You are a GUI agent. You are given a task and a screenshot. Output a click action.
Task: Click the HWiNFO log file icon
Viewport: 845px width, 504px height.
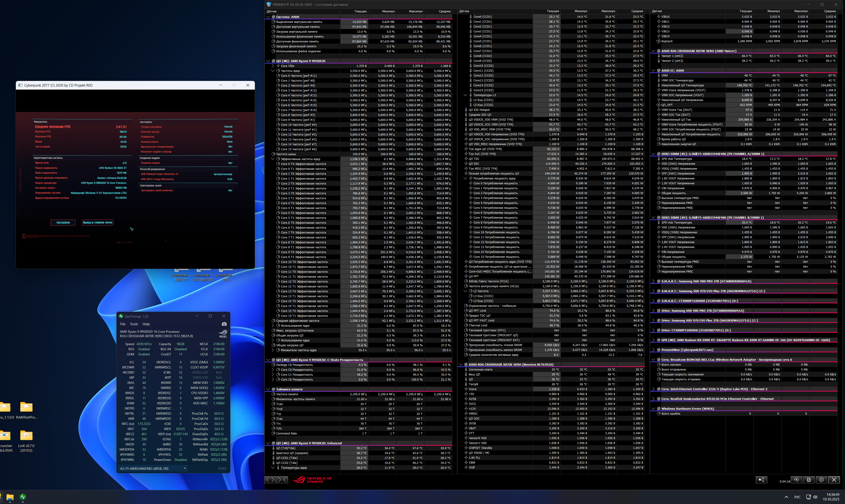(809, 479)
